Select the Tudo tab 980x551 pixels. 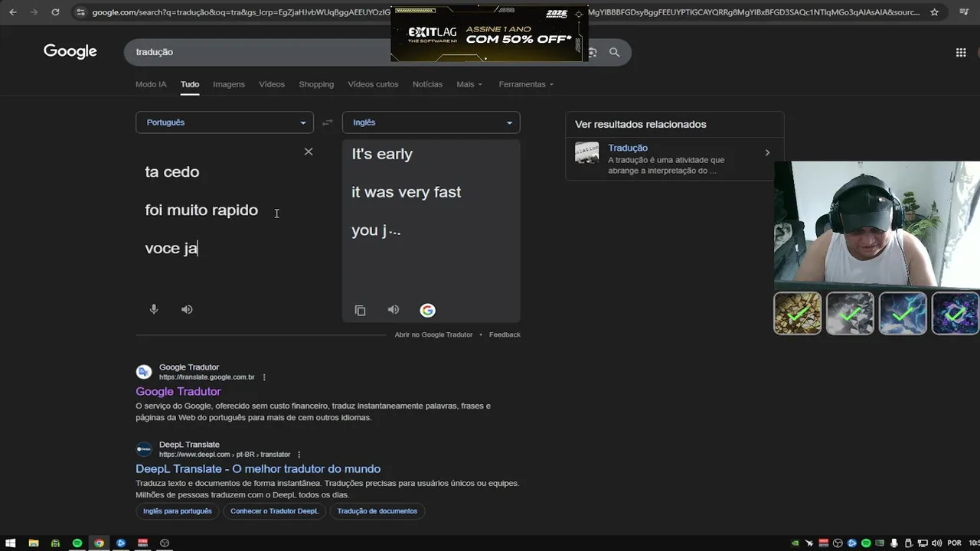pos(190,84)
